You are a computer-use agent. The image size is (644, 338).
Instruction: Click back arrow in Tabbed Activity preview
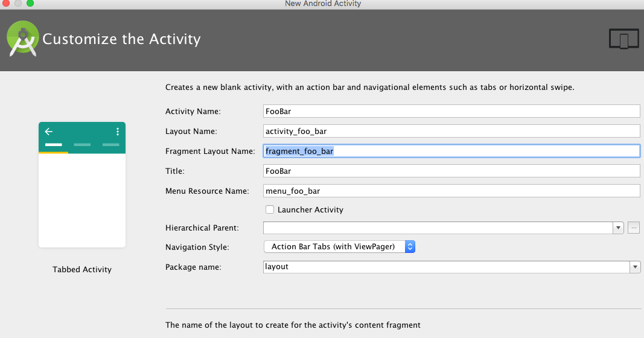[x=49, y=132]
